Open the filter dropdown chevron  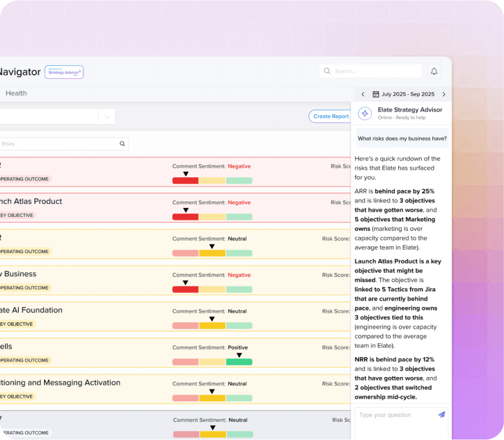(x=107, y=117)
